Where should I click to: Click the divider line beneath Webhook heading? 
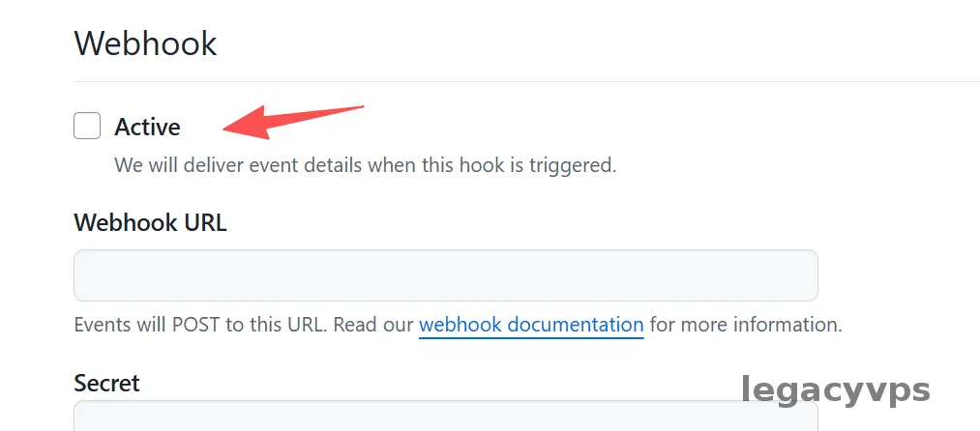[x=522, y=81]
